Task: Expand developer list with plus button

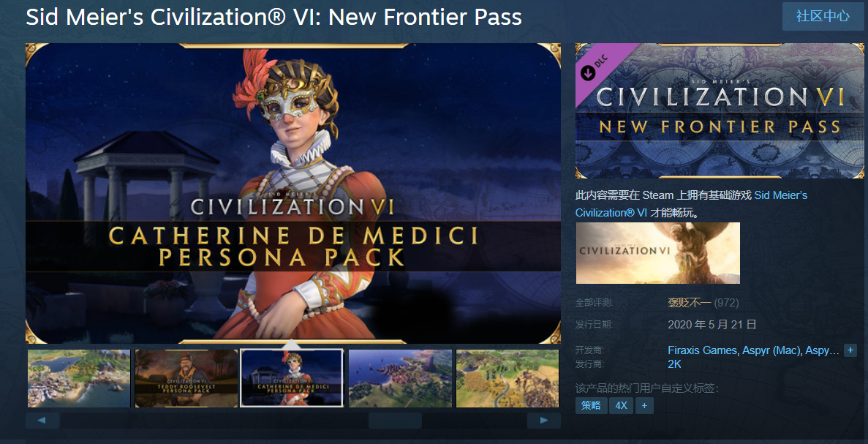Action: tap(850, 350)
